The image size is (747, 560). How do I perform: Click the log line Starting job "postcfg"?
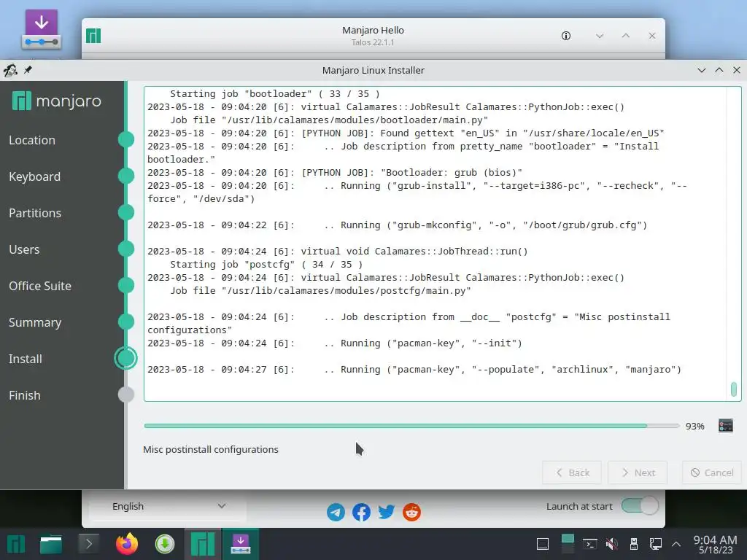(x=266, y=264)
